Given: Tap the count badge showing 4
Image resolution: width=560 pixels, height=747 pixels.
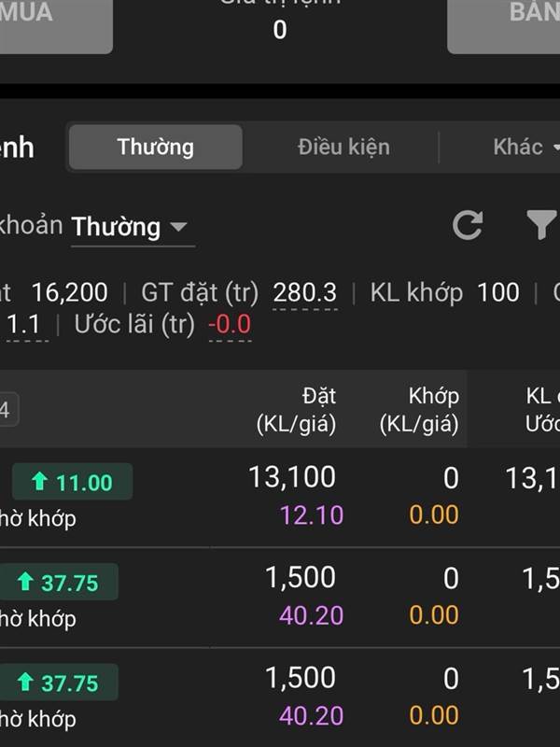Looking at the screenshot, I should click(x=6, y=409).
